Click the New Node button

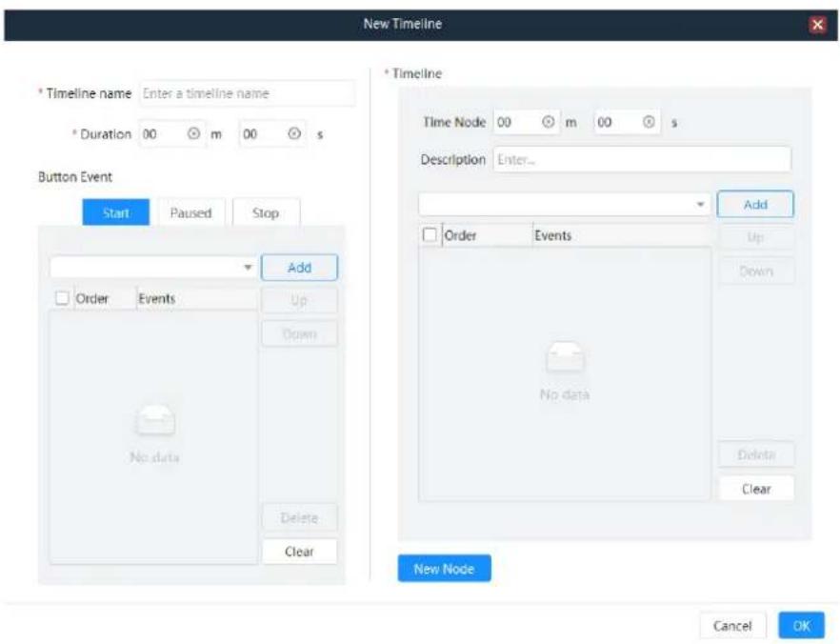444,569
